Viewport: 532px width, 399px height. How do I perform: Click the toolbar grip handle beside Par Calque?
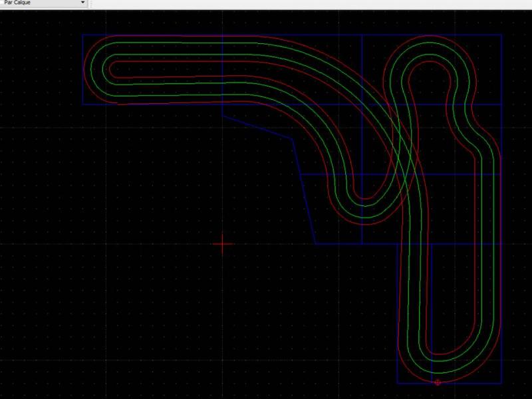click(90, 3)
